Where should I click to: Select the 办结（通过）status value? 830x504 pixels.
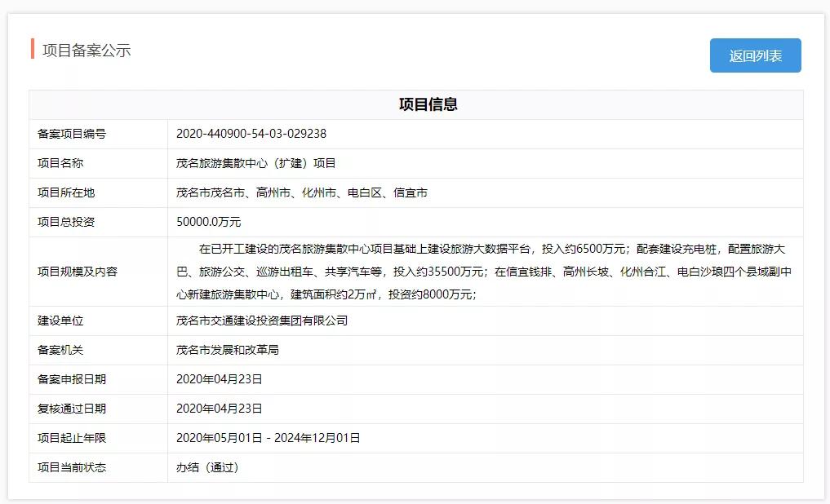207,467
